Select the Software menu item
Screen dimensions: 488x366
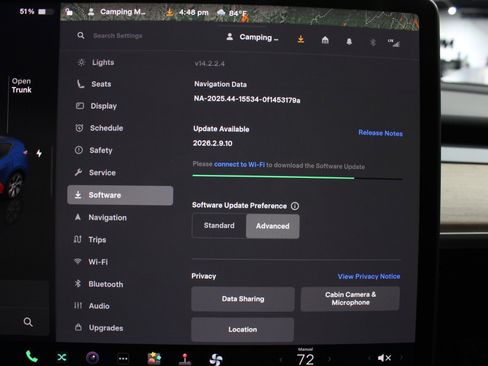pyautogui.click(x=120, y=195)
